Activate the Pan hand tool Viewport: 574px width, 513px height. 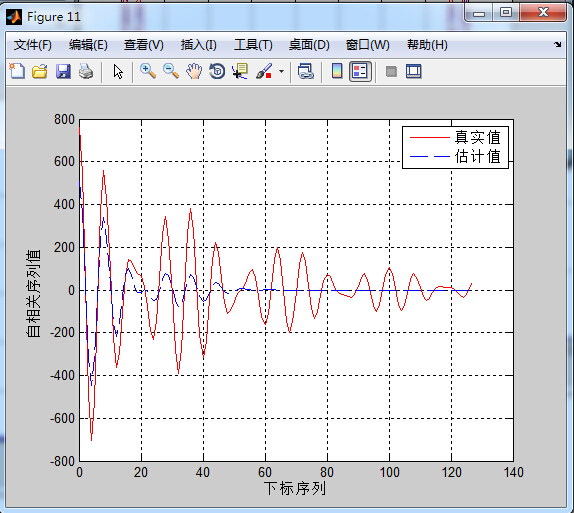point(194,71)
